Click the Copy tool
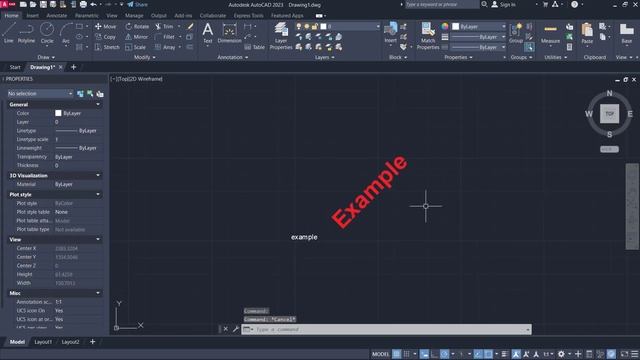Image resolution: width=640 pixels, height=360 pixels. (106, 37)
